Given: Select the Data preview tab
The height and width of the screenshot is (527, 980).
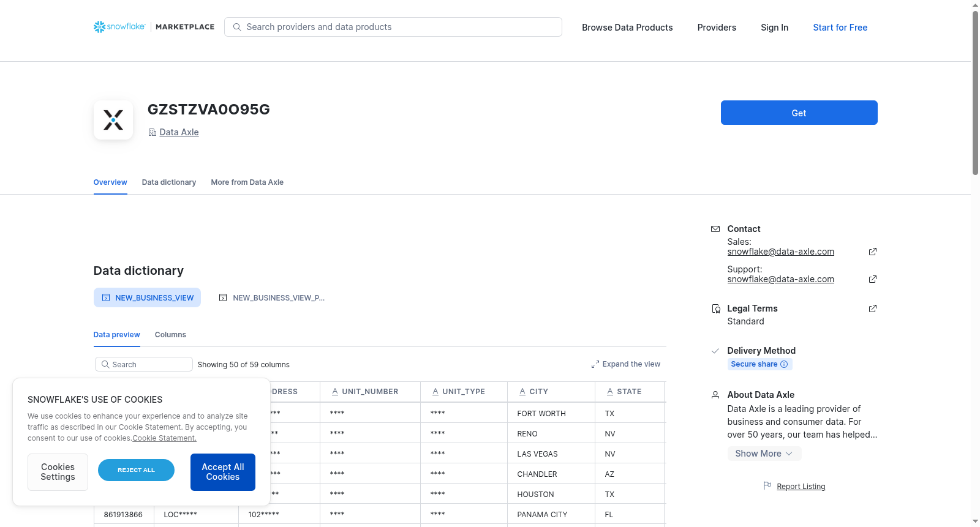Looking at the screenshot, I should [117, 335].
